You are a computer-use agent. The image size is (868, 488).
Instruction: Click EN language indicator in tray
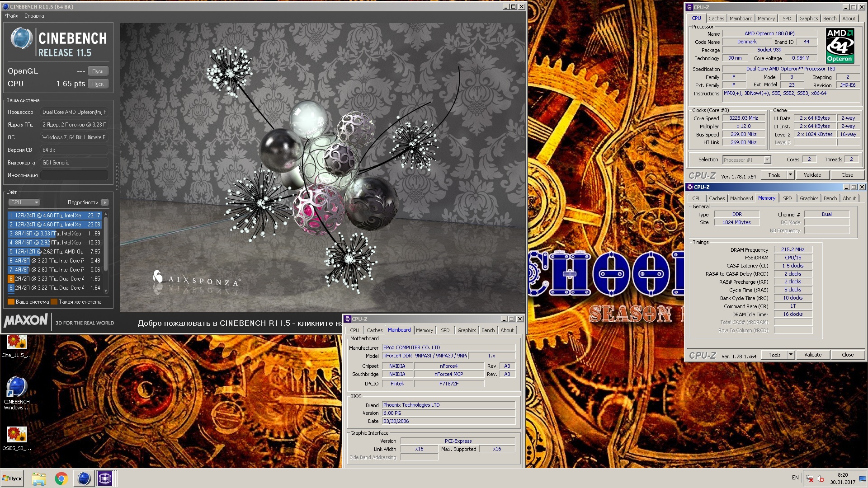click(795, 478)
